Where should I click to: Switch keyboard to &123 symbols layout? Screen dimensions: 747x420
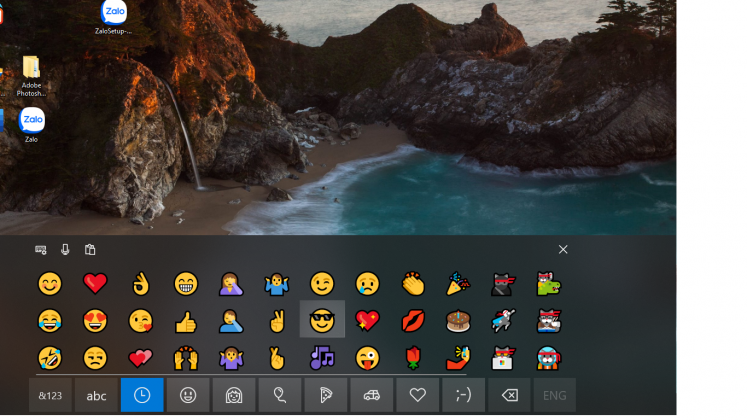click(x=50, y=396)
